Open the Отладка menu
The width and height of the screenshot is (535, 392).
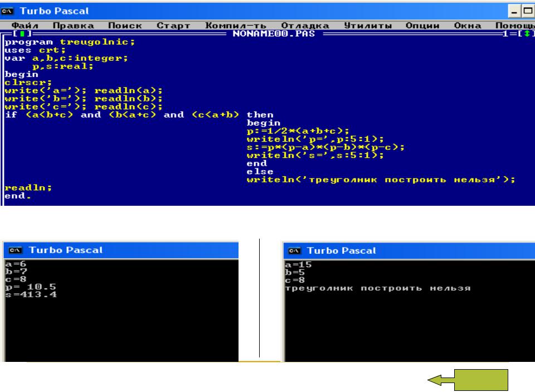coord(305,26)
